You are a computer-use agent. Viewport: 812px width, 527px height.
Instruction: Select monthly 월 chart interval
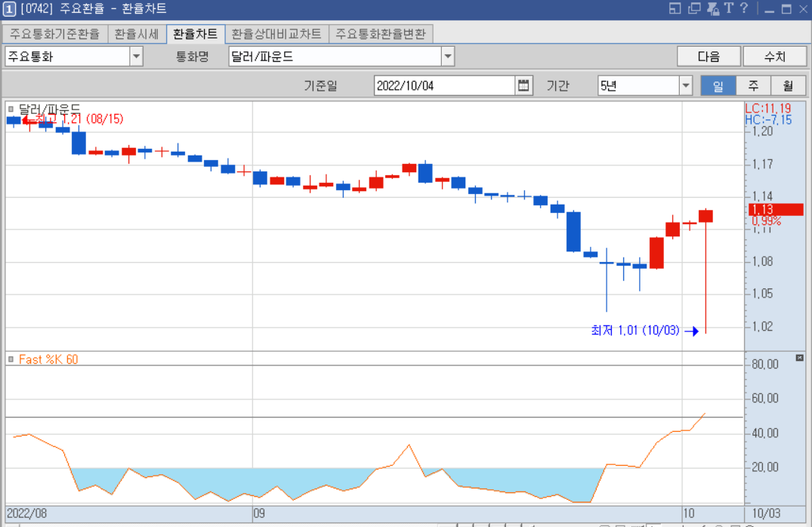click(788, 85)
